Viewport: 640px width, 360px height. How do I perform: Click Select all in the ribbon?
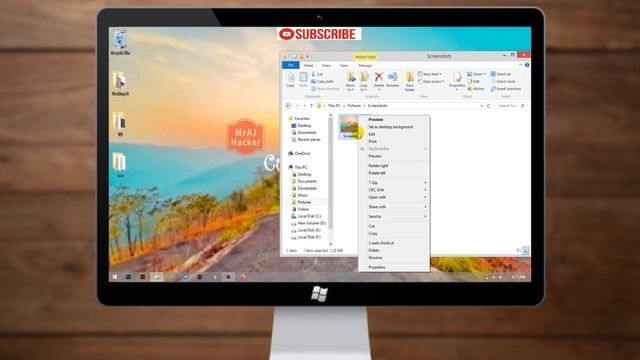501,74
